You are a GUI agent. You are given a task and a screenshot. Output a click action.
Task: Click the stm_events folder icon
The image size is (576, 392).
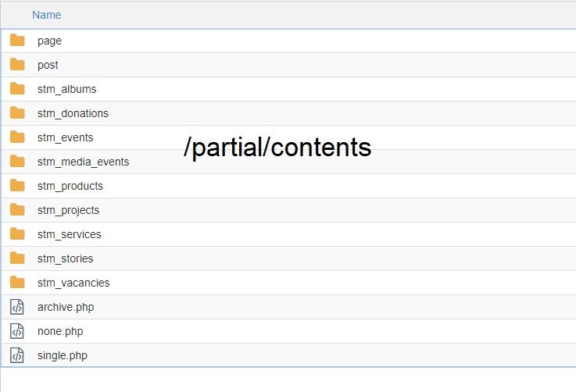(x=17, y=137)
